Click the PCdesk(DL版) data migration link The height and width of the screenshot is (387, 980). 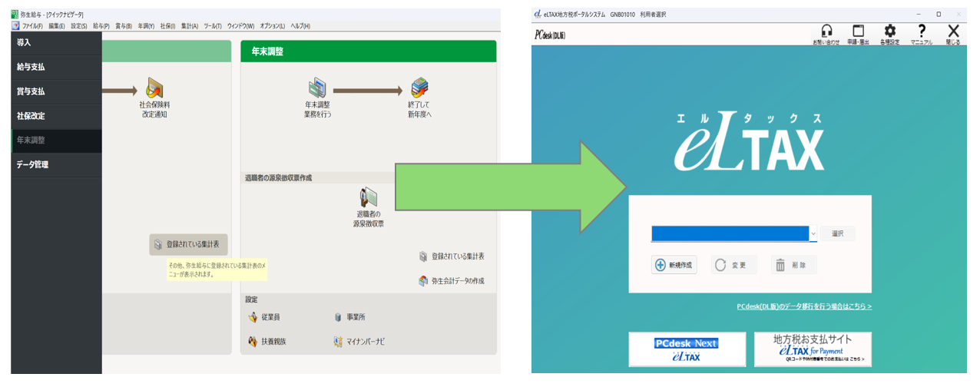[x=803, y=306]
